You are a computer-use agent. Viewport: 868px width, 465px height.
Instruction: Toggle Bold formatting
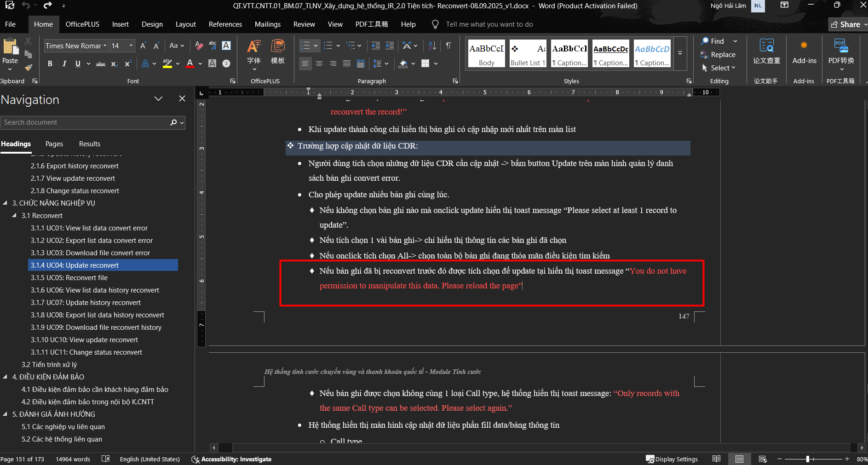tap(50, 64)
